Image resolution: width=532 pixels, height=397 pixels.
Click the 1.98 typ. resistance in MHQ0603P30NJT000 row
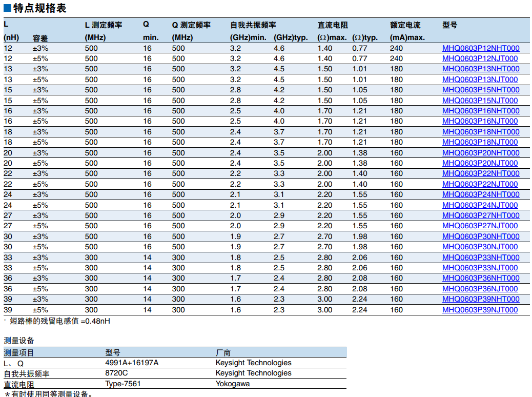tap(360, 247)
